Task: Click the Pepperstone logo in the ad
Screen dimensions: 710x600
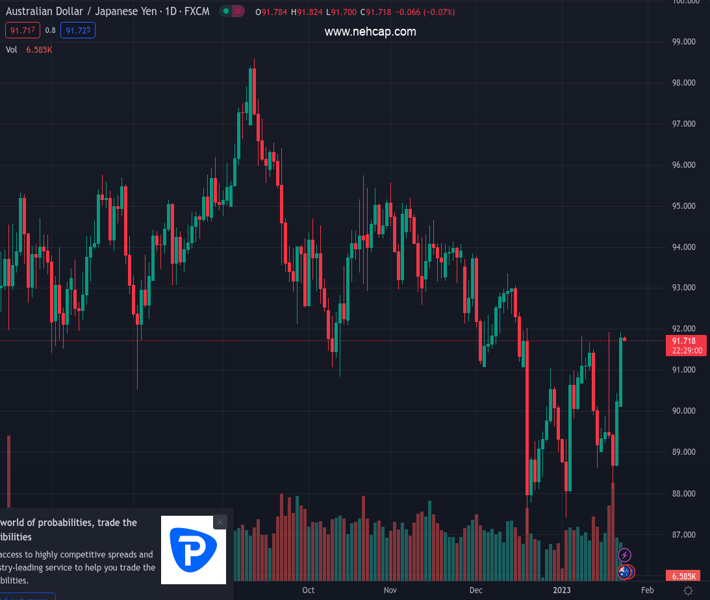Action: (x=194, y=550)
